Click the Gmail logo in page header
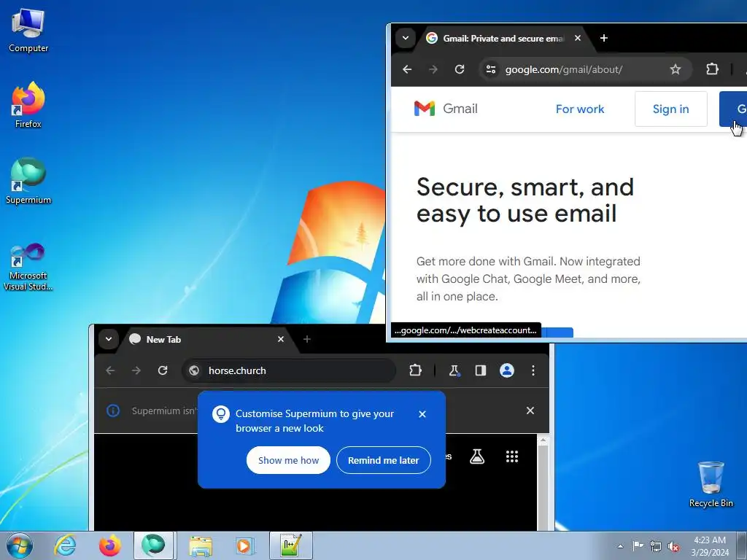 (446, 109)
